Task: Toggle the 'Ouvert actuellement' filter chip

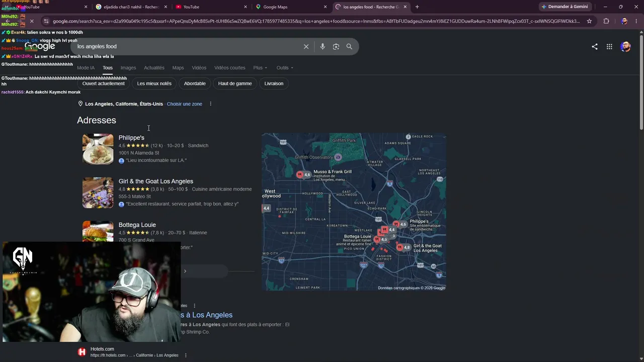Action: [x=104, y=83]
